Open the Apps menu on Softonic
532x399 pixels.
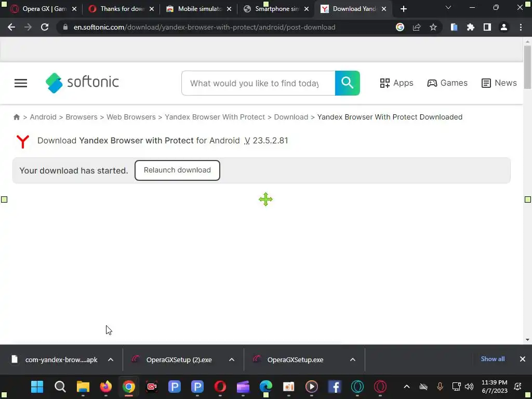[396, 83]
